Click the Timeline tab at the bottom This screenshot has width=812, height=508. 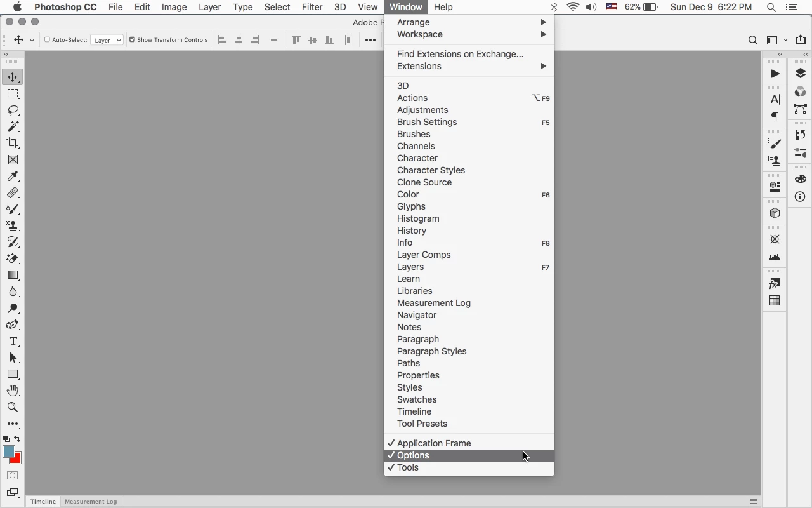tap(43, 502)
